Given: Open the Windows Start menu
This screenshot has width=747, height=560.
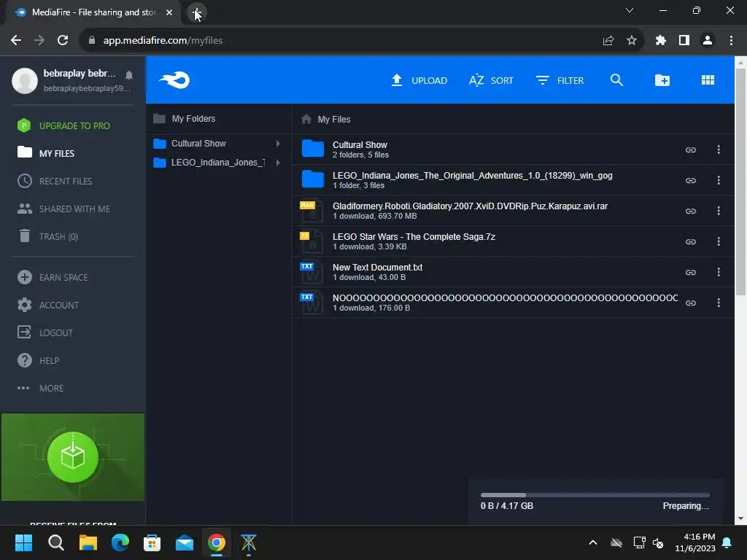Looking at the screenshot, I should pyautogui.click(x=23, y=542).
